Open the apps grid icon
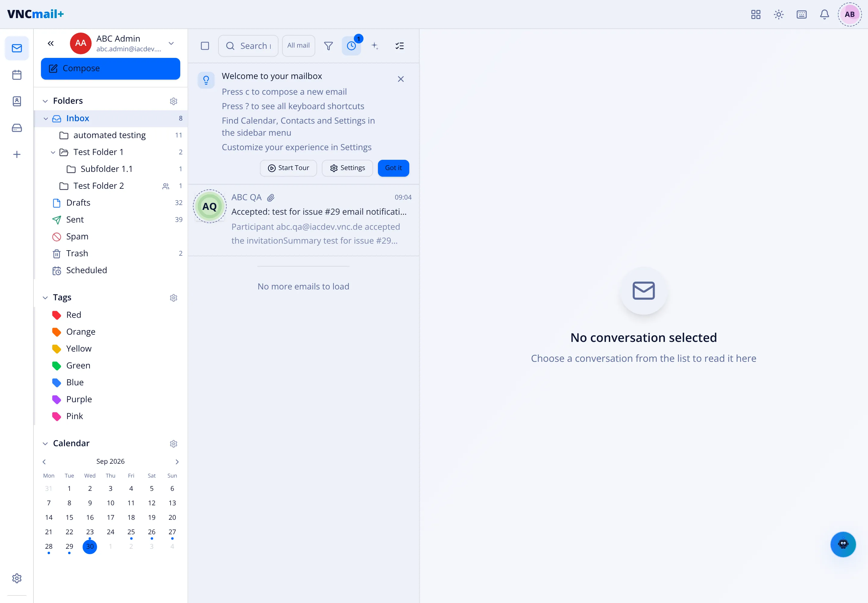This screenshot has width=868, height=603. pyautogui.click(x=756, y=14)
